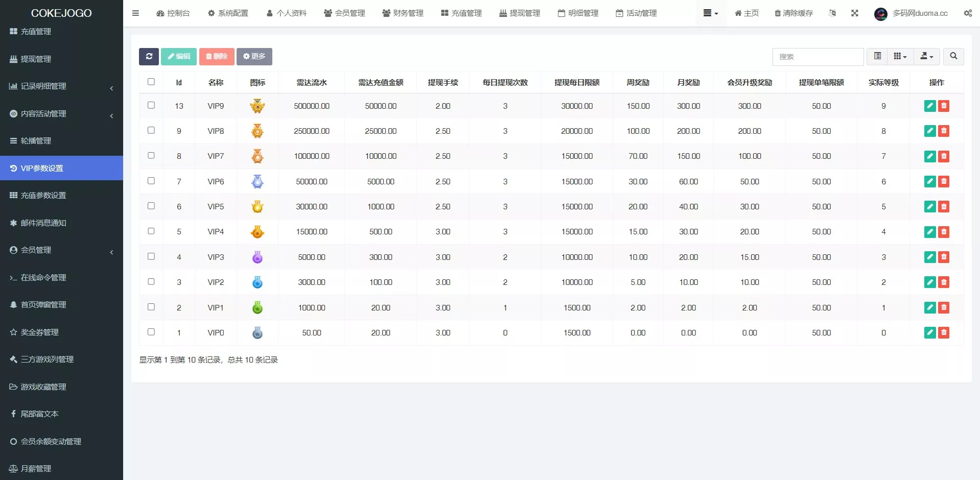980x480 pixels.
Task: Click the 编辑 button
Action: (178, 57)
